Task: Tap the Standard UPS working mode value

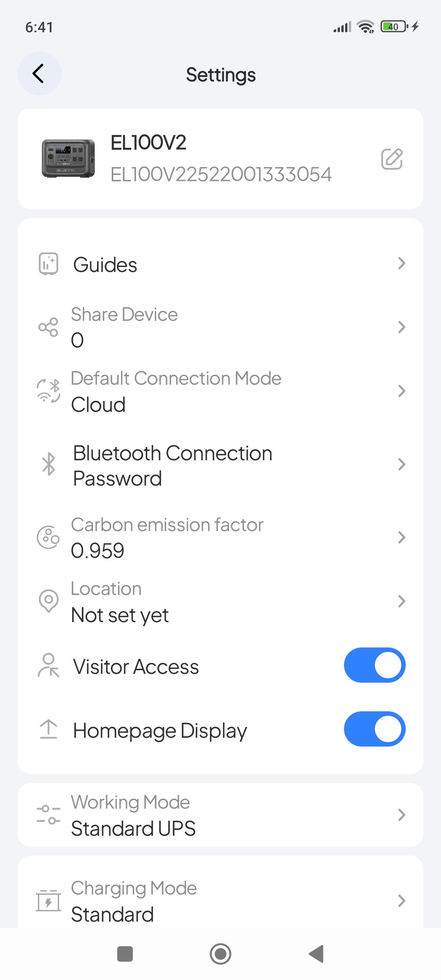Action: (x=133, y=828)
